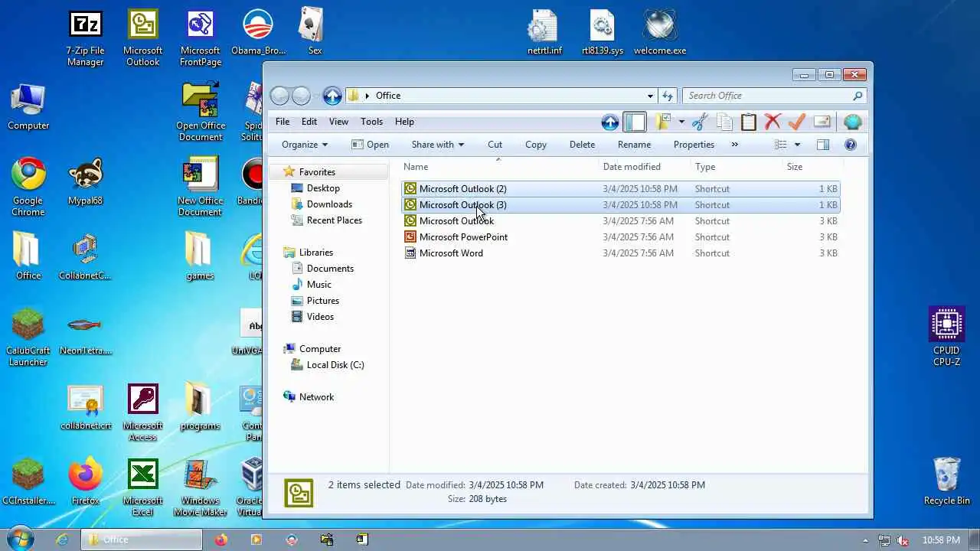This screenshot has height=551, width=980.
Task: Click the volume tray icon
Action: pos(903,540)
